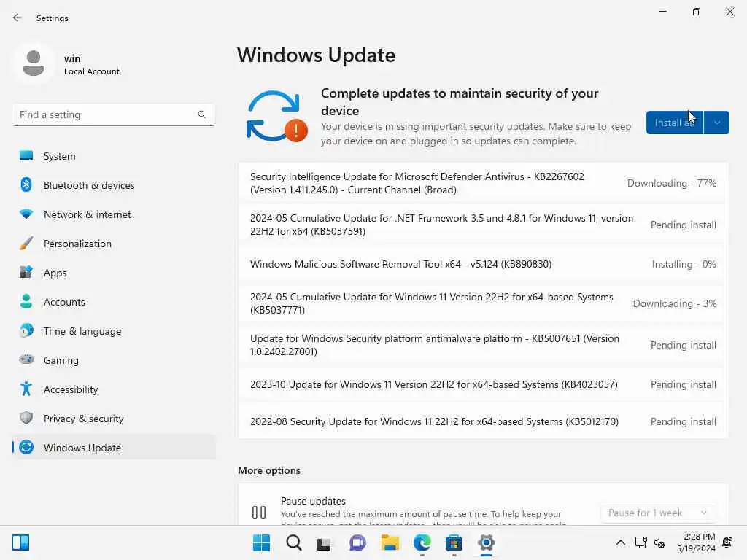747x560 pixels.
Task: Open the notification bell icon
Action: [727, 542]
